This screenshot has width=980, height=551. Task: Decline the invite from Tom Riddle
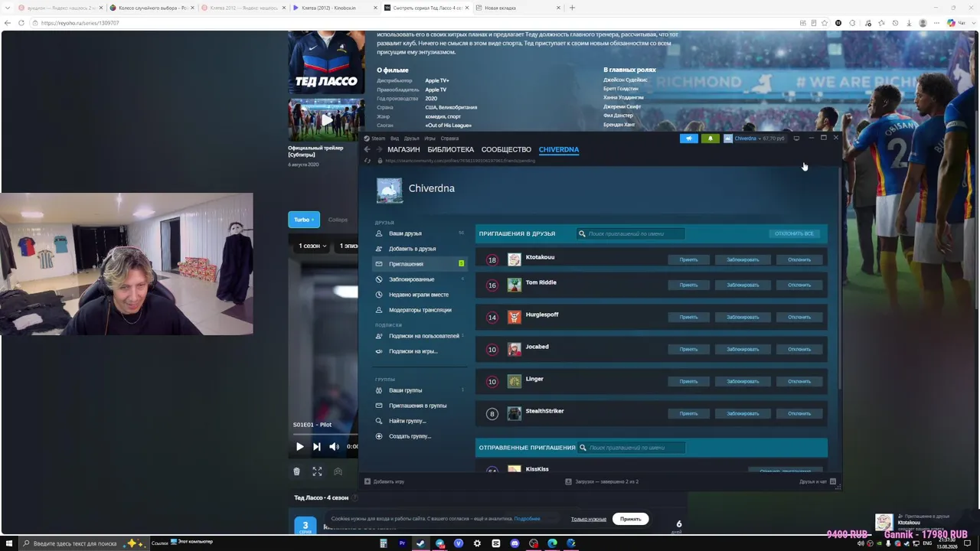(799, 285)
